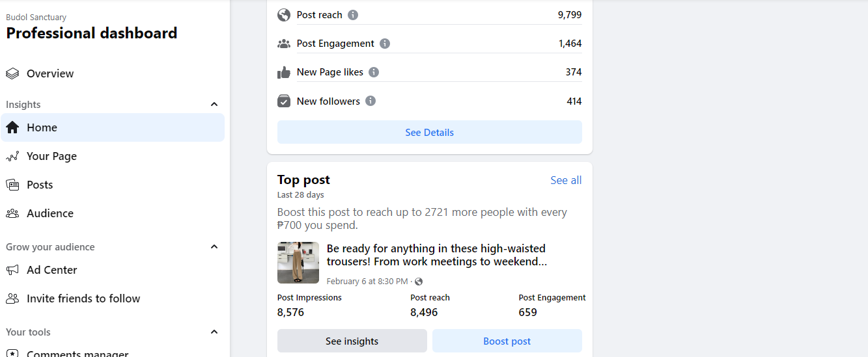Screen dimensions: 868x357
Task: Click info icon beside Post Engagement
Action: tap(385, 44)
